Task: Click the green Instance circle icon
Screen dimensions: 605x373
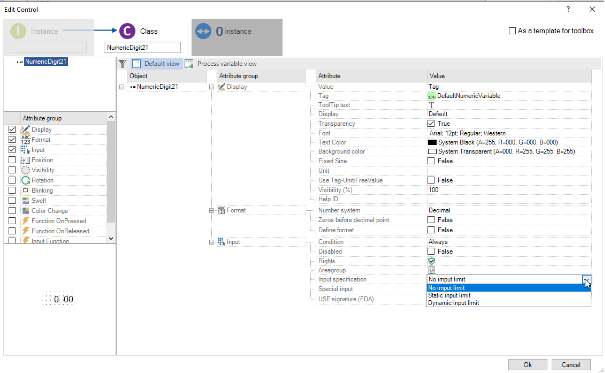Action: tap(18, 31)
